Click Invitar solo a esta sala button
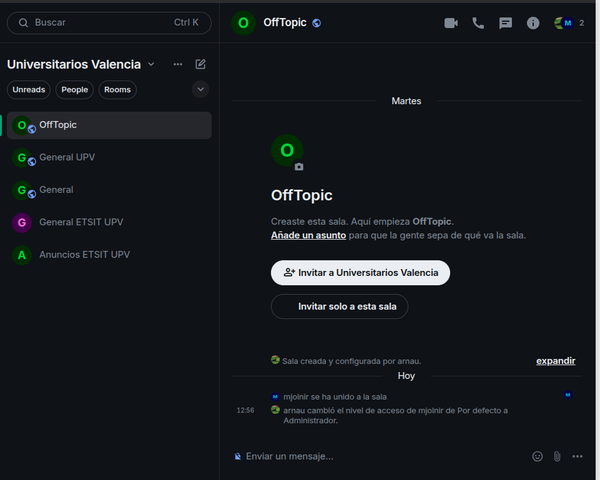600x480 pixels. (x=339, y=307)
